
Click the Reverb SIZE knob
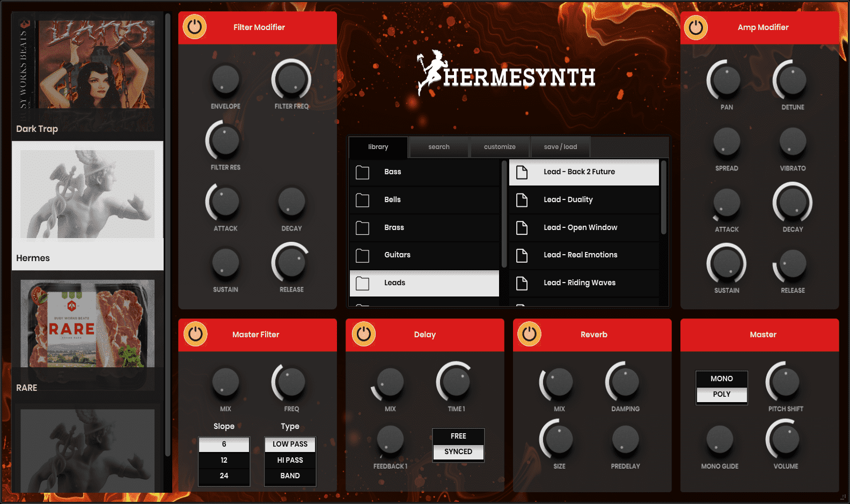coord(559,440)
